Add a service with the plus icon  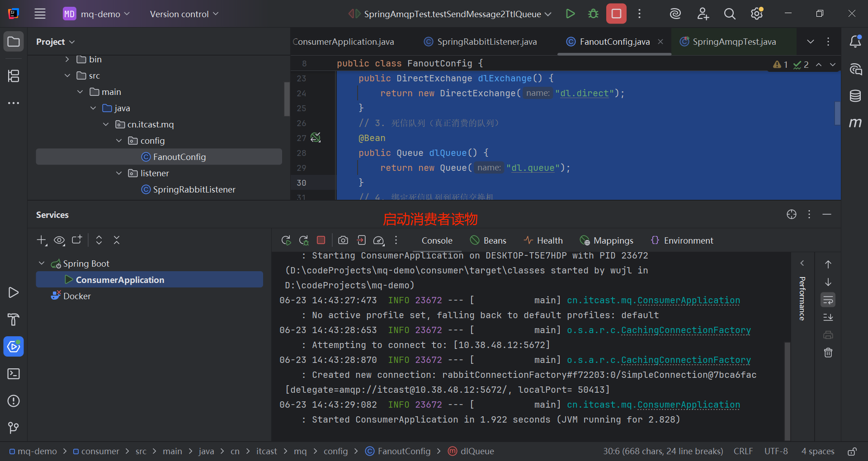point(42,240)
